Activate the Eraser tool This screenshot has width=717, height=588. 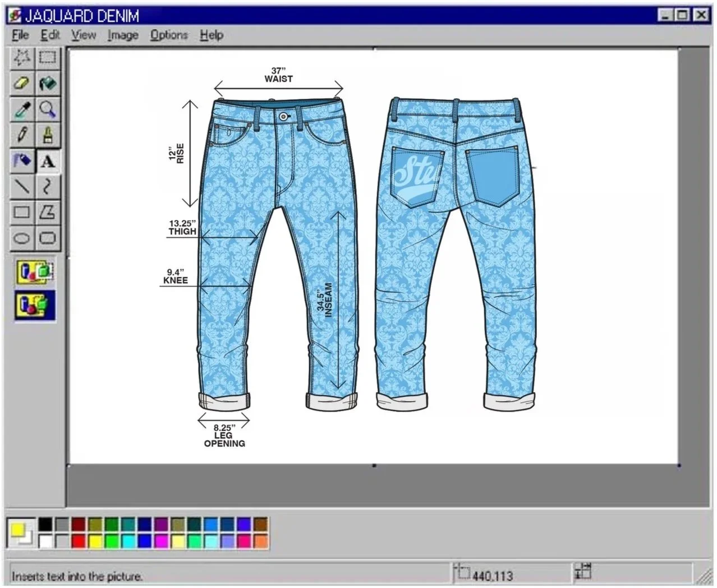coord(22,83)
